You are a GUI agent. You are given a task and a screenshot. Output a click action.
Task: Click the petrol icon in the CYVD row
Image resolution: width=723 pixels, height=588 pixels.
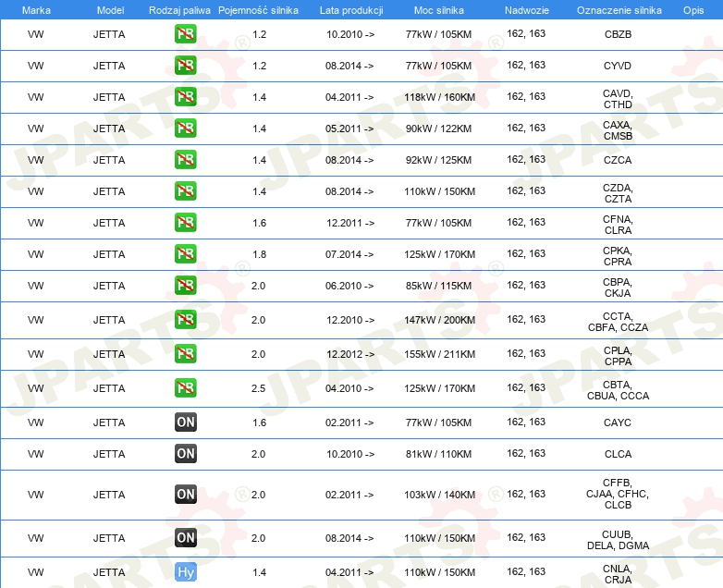click(185, 66)
